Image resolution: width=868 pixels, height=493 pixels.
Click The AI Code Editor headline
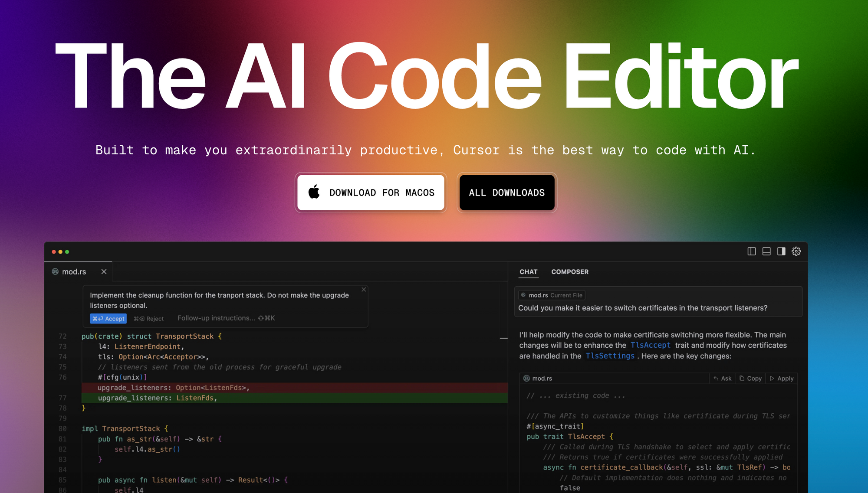(x=427, y=77)
